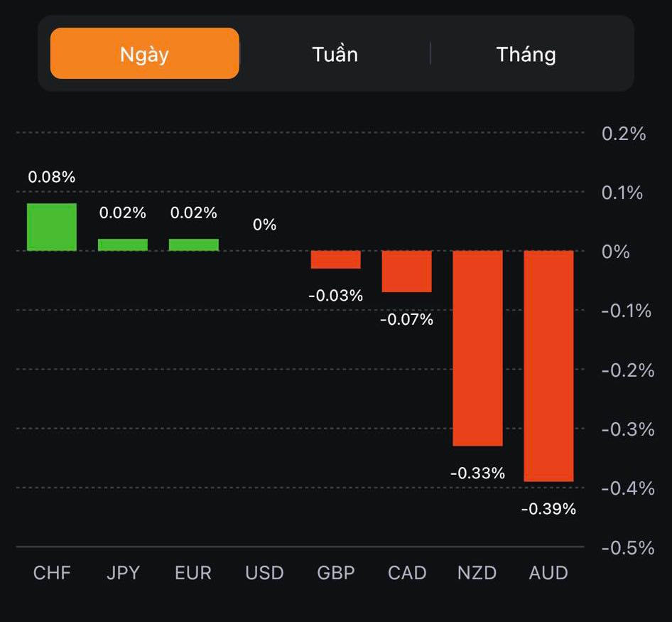Click the NZD currency label
This screenshot has height=622, width=672.
(x=477, y=573)
